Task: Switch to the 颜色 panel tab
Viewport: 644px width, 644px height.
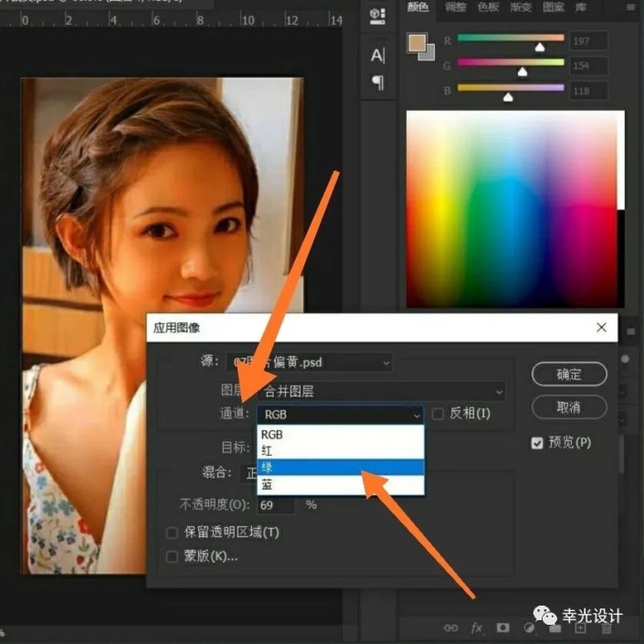Action: click(x=417, y=7)
